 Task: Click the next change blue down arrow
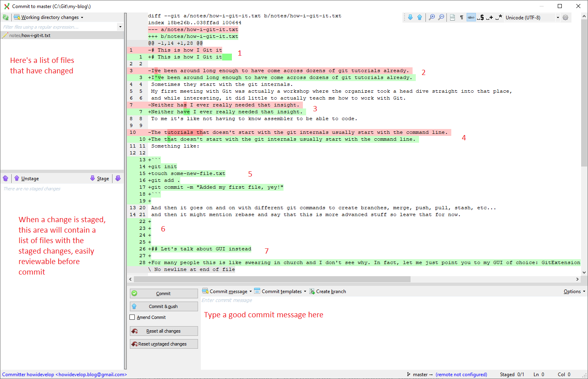[411, 17]
